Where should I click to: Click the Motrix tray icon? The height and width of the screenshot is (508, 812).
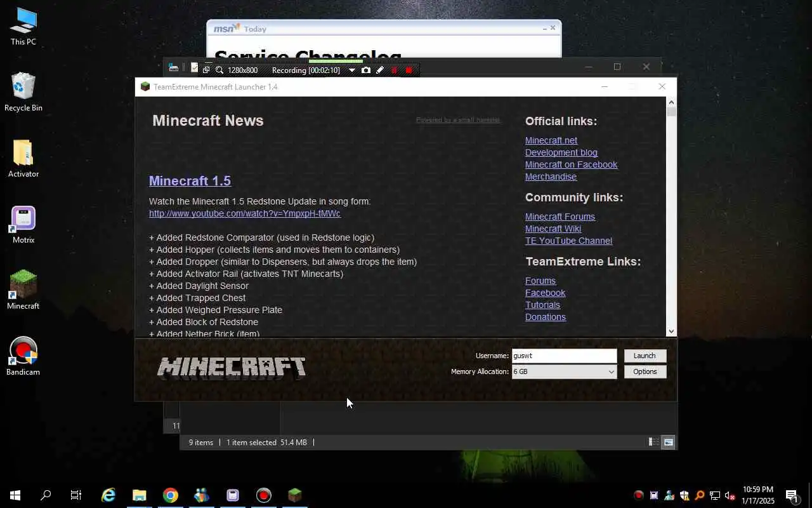pyautogui.click(x=654, y=495)
